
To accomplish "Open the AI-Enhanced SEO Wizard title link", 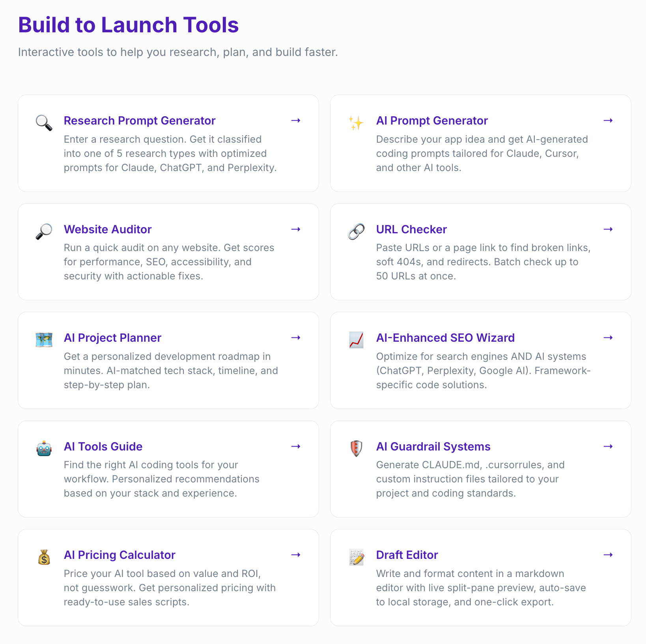I will [x=445, y=338].
